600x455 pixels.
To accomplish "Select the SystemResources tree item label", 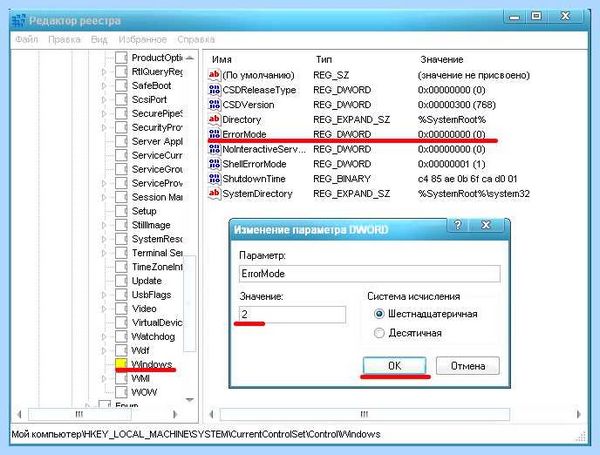I will [x=157, y=239].
